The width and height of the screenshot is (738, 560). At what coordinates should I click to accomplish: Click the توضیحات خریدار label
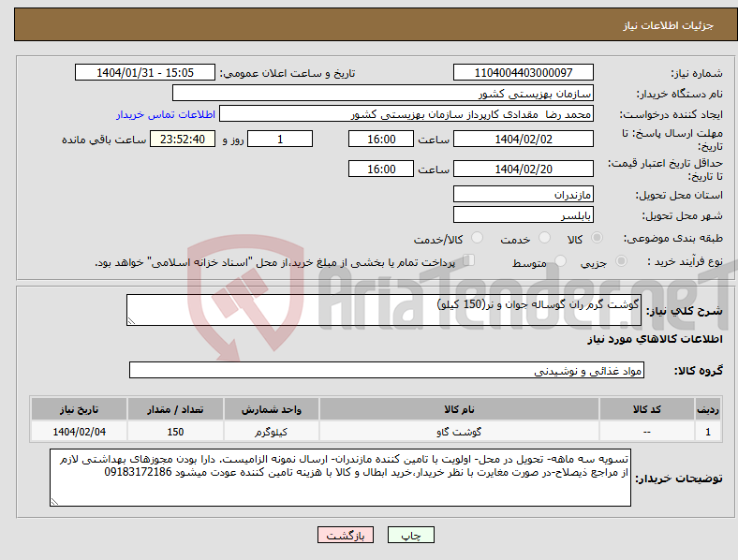coord(679,479)
